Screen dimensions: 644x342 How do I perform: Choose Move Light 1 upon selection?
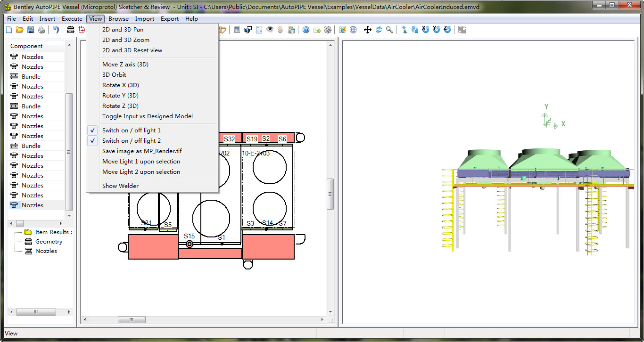(152, 162)
